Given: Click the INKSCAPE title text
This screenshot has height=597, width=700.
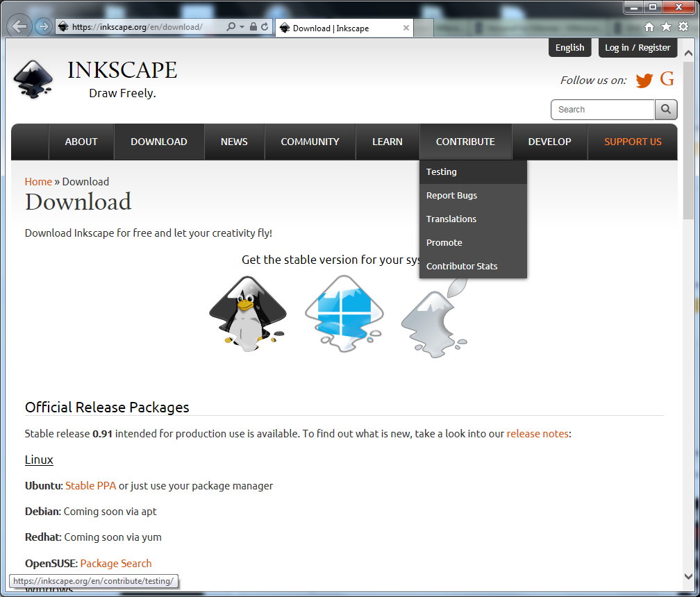Looking at the screenshot, I should [x=122, y=70].
